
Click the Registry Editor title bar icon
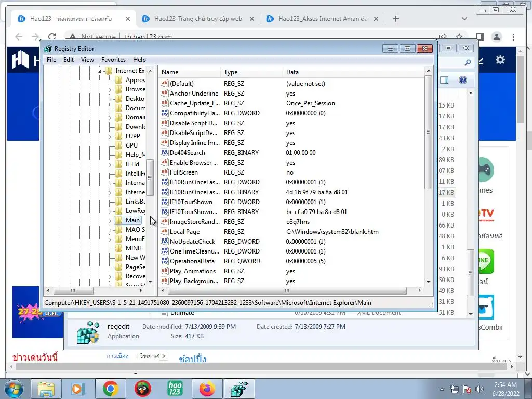(x=48, y=49)
